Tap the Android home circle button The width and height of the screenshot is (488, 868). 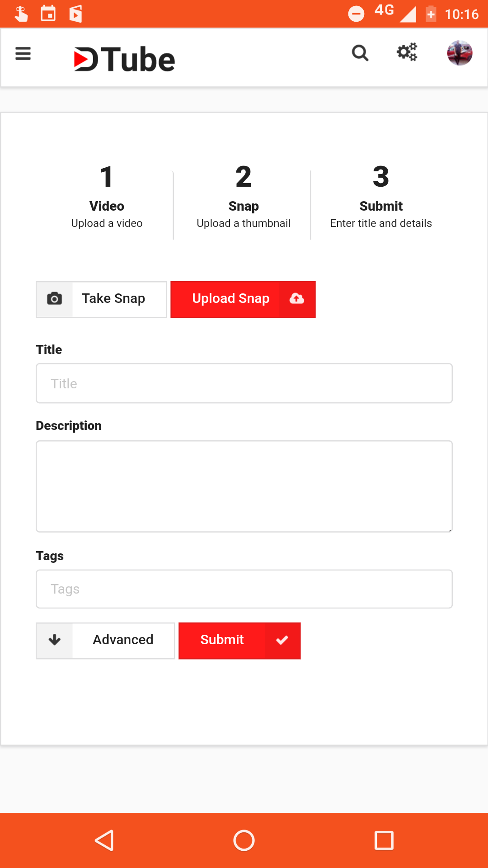[x=244, y=840]
